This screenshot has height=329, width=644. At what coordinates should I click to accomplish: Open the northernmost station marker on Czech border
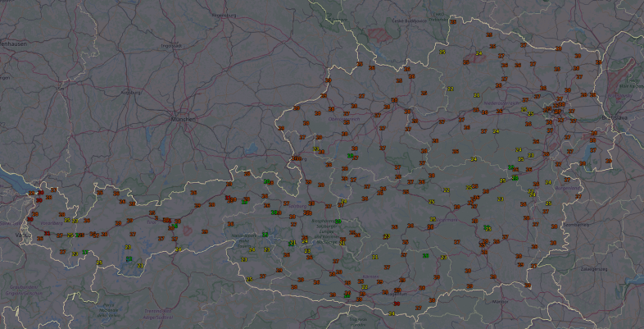(452, 22)
